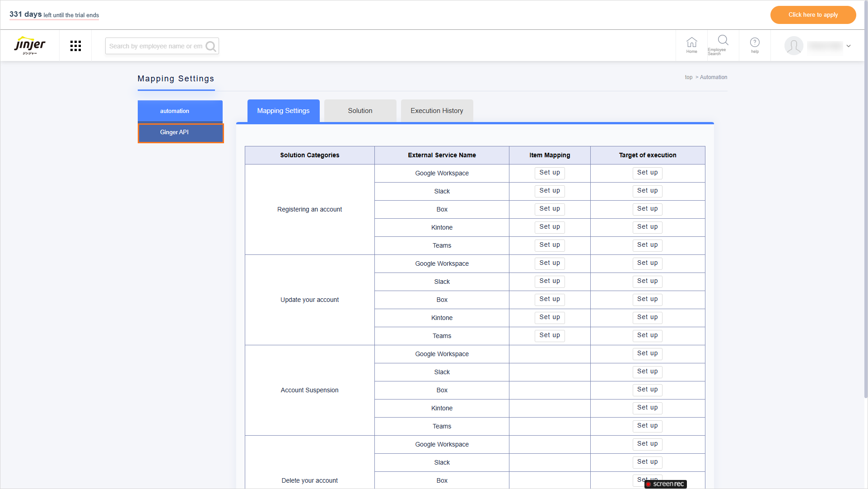The width and height of the screenshot is (868, 489).
Task: Focus the employee name search field
Action: [155, 46]
